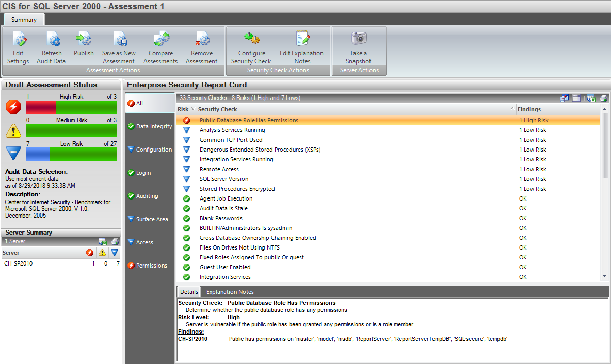This screenshot has height=364, width=611.
Task: Click the checks list vertical scrollbar thumb
Action: click(x=604, y=145)
